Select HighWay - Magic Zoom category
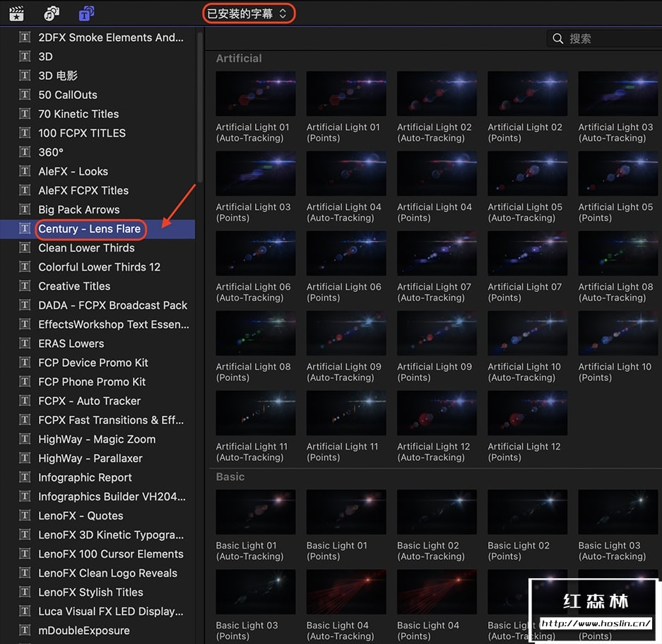This screenshot has height=644, width=662. pos(97,439)
